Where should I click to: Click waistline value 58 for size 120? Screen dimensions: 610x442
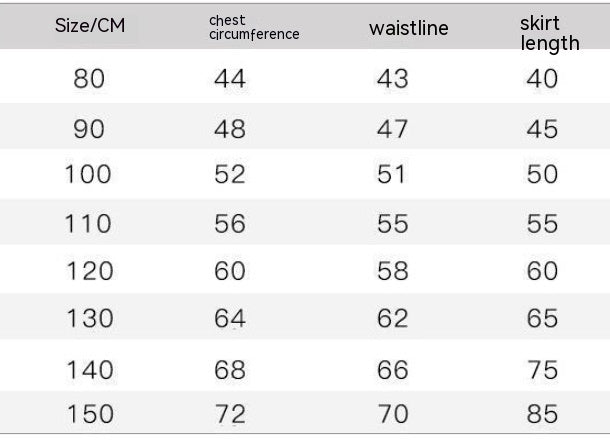pyautogui.click(x=392, y=271)
